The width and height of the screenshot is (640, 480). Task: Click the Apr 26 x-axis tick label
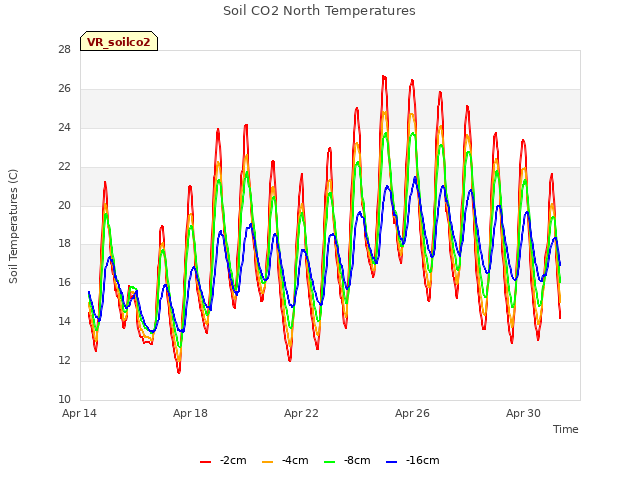click(x=412, y=413)
